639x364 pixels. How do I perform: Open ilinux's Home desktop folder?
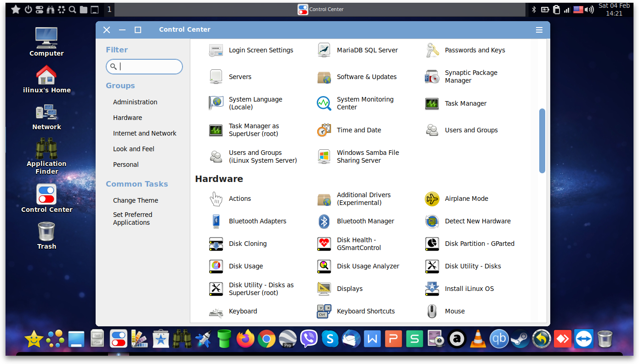(x=46, y=79)
